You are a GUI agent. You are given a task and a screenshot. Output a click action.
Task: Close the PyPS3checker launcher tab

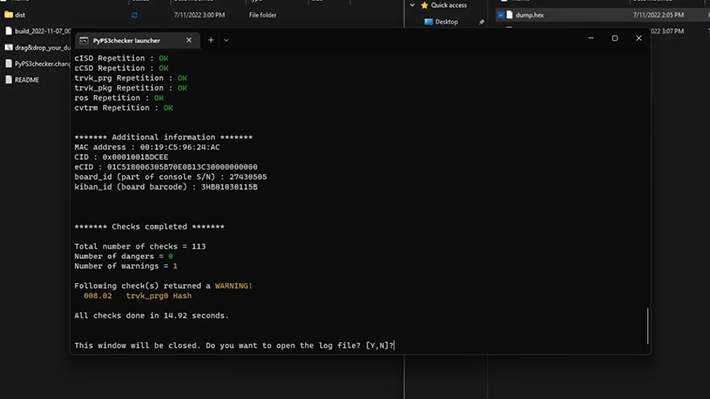click(x=189, y=40)
